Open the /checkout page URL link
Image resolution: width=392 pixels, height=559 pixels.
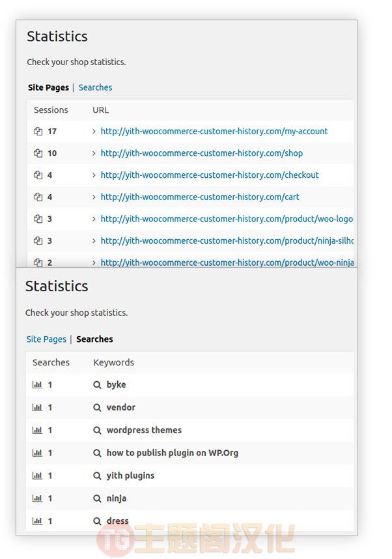tap(210, 175)
